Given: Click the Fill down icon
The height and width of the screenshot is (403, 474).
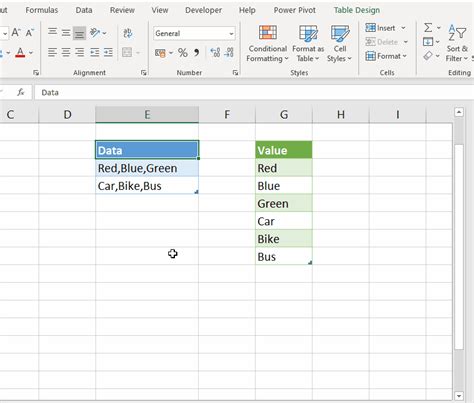Looking at the screenshot, I should (428, 42).
